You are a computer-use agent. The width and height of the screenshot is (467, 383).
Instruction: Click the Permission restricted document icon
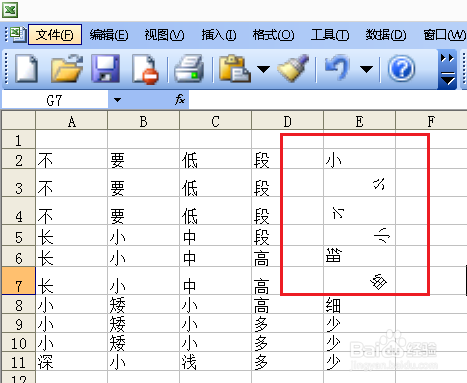click(x=145, y=69)
